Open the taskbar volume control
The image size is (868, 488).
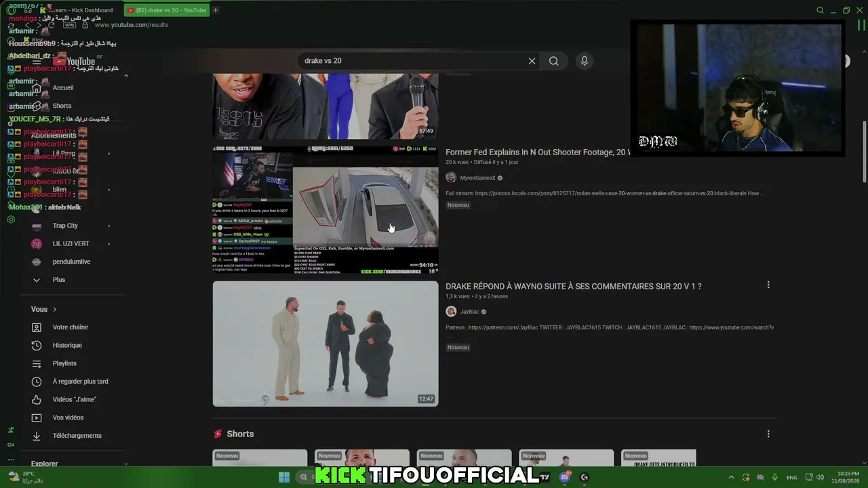coord(820,477)
